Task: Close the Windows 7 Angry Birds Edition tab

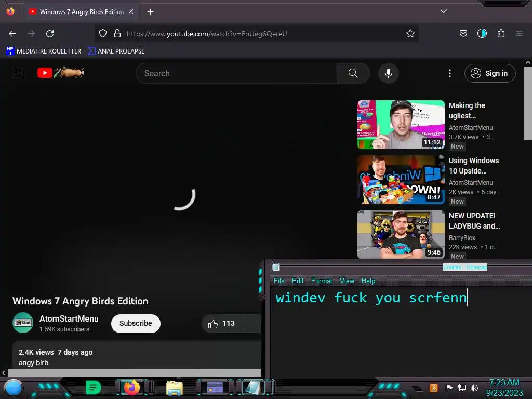Action: [131, 11]
